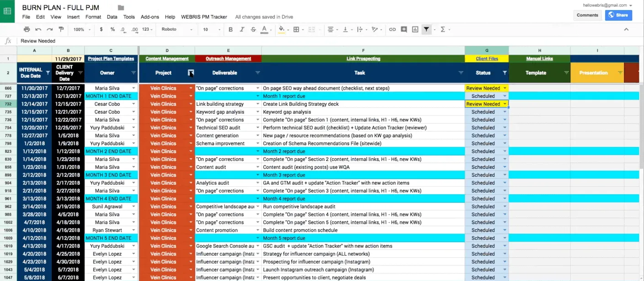The image size is (644, 281).
Task: Open the WEBRIS PM Tracker menu
Action: click(204, 17)
